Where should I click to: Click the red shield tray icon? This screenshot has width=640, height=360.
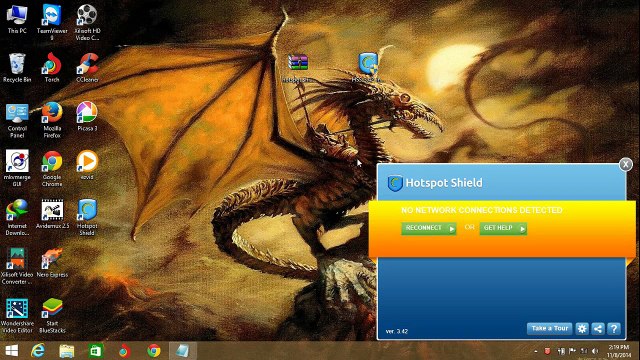tap(548, 351)
